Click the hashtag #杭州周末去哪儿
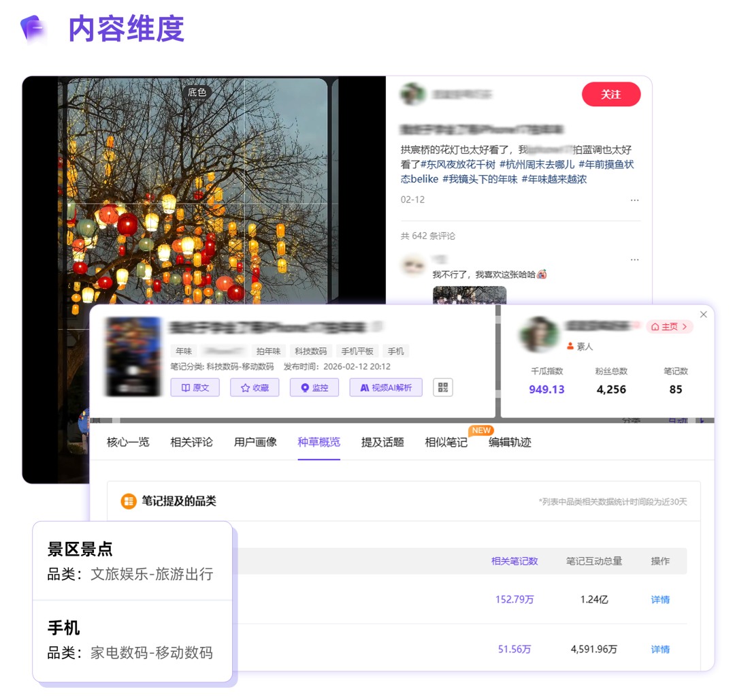 point(536,165)
